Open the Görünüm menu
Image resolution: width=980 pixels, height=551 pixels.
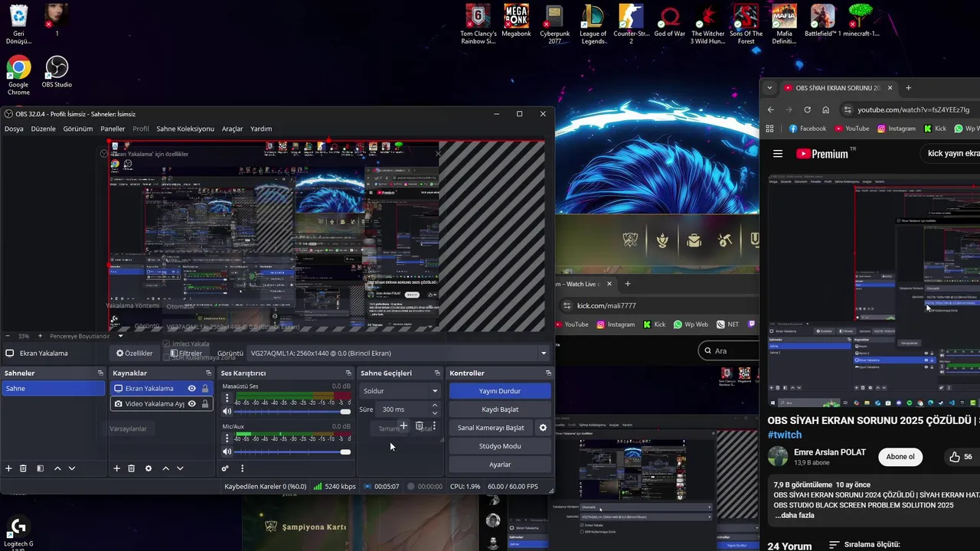click(x=78, y=129)
